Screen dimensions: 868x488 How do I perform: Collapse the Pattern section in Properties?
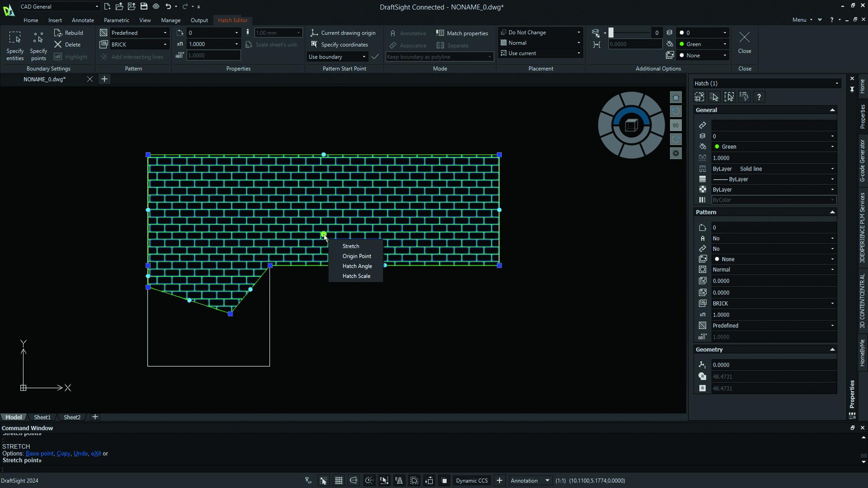(832, 212)
